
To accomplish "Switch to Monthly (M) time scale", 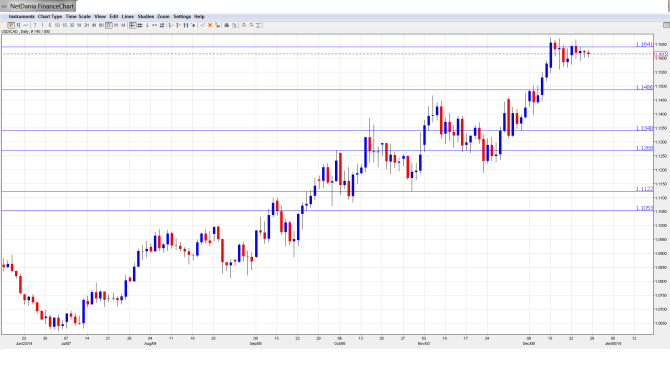I will [123, 26].
